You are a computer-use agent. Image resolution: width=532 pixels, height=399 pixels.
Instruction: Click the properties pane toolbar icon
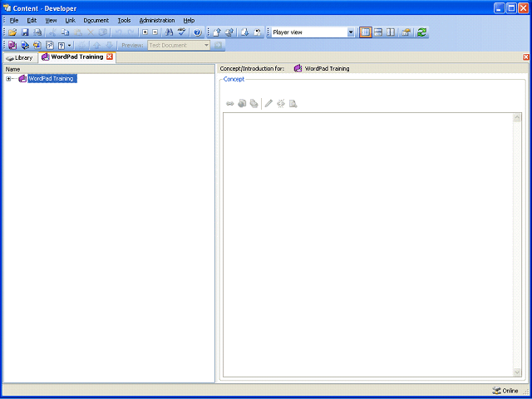tap(406, 32)
